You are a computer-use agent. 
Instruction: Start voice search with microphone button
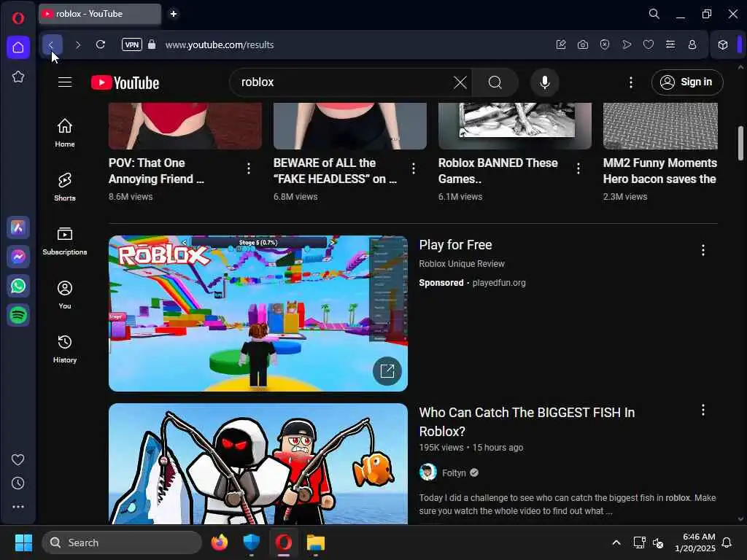(x=544, y=82)
